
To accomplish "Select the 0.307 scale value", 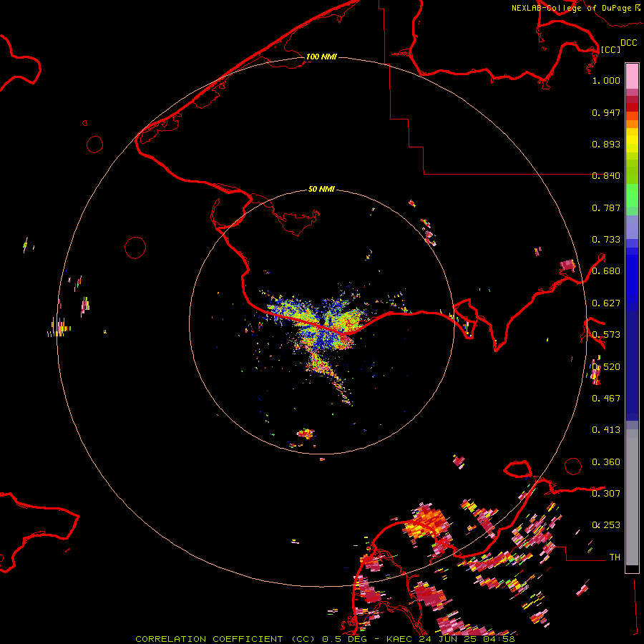I will click(x=606, y=494).
